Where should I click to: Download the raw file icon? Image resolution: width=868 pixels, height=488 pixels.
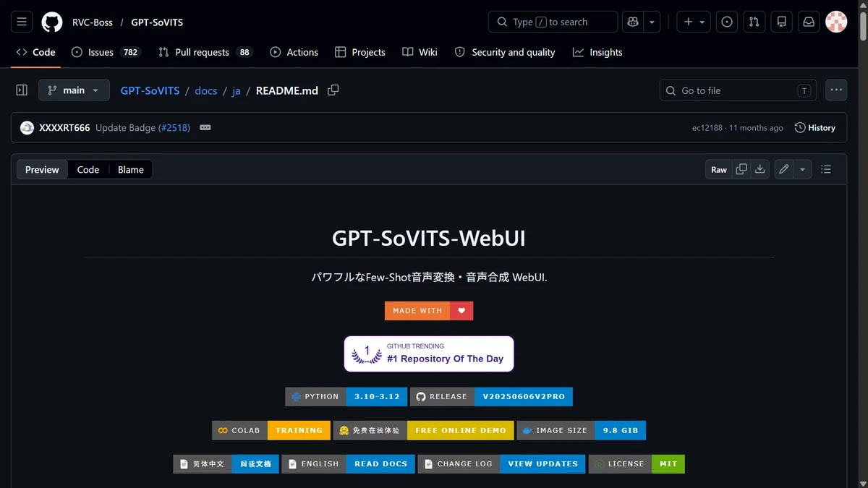(x=759, y=170)
